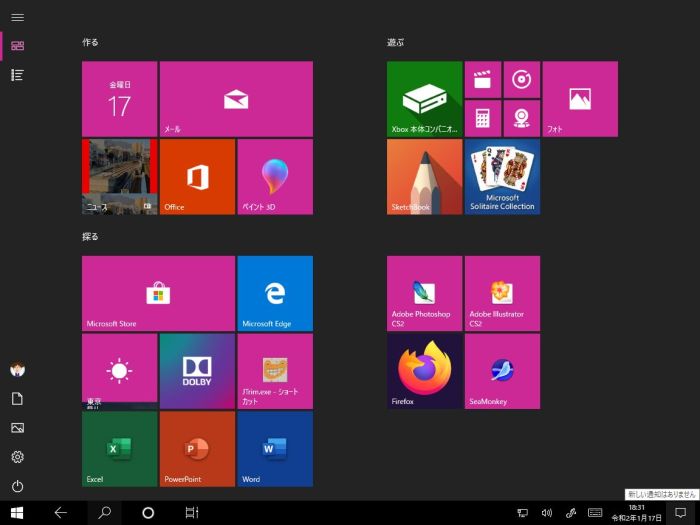Open the Firefox tile

pyautogui.click(x=425, y=371)
